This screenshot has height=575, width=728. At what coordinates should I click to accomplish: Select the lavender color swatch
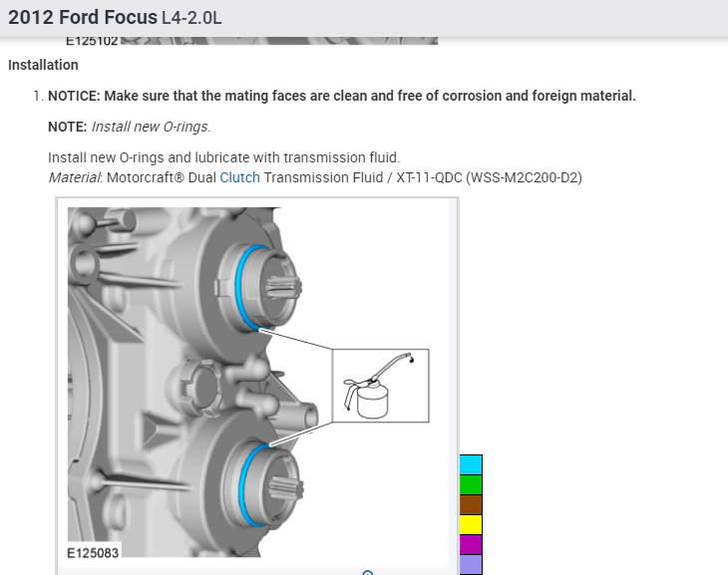(471, 565)
